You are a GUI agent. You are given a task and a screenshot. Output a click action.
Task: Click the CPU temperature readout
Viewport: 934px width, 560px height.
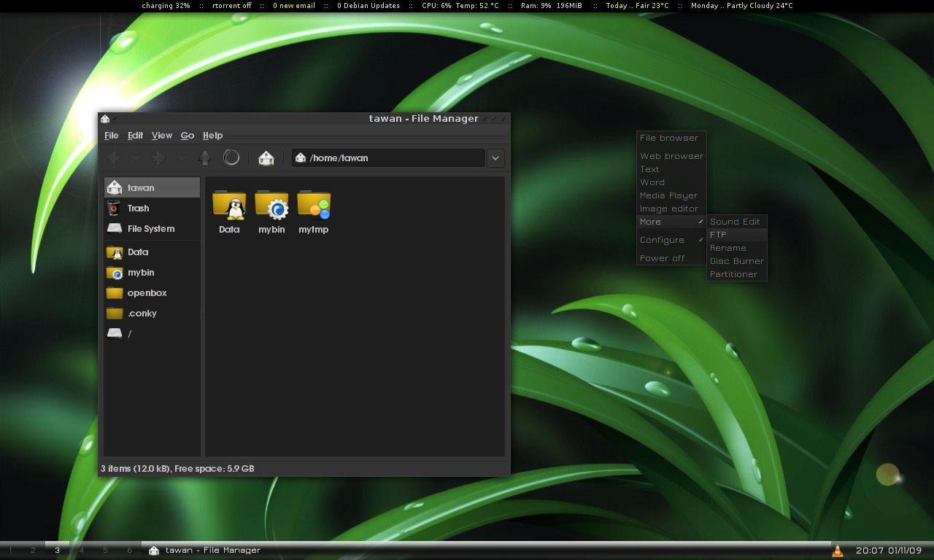tap(478, 6)
